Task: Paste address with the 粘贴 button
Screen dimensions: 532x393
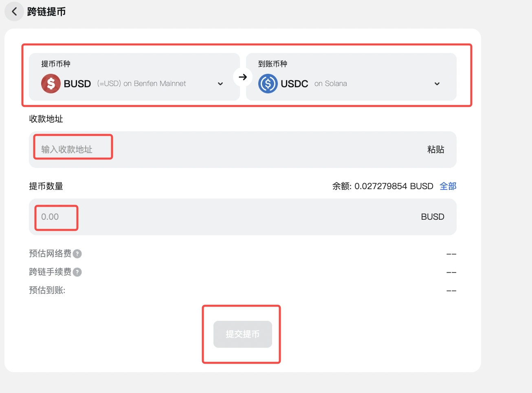Action: (436, 150)
